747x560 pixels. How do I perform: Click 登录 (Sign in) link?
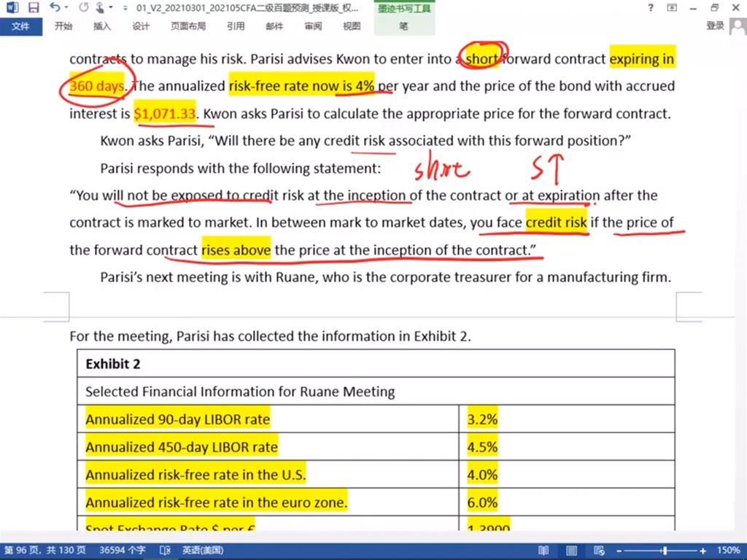[x=715, y=26]
